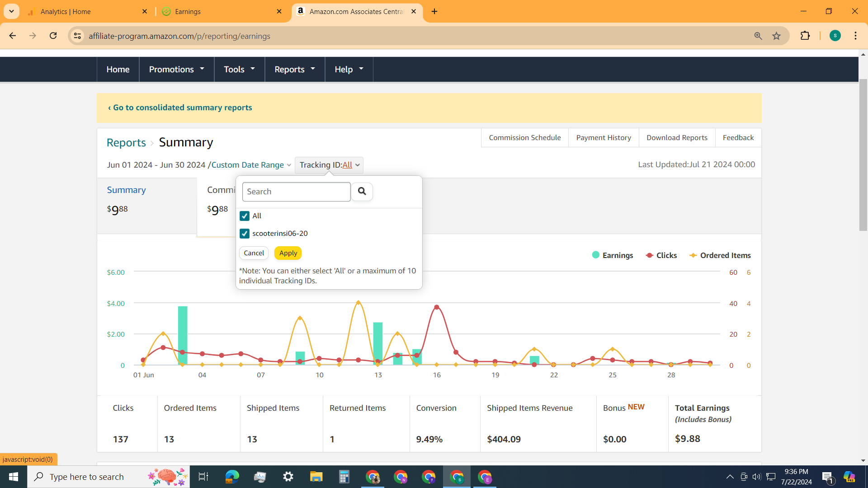
Task: Open the Commission Schedule tab
Action: coord(525,137)
